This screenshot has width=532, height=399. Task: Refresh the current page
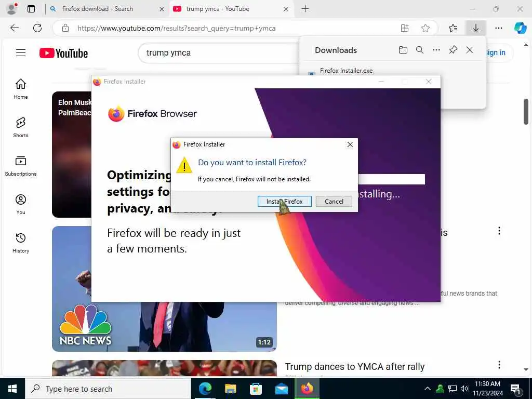[x=37, y=28]
